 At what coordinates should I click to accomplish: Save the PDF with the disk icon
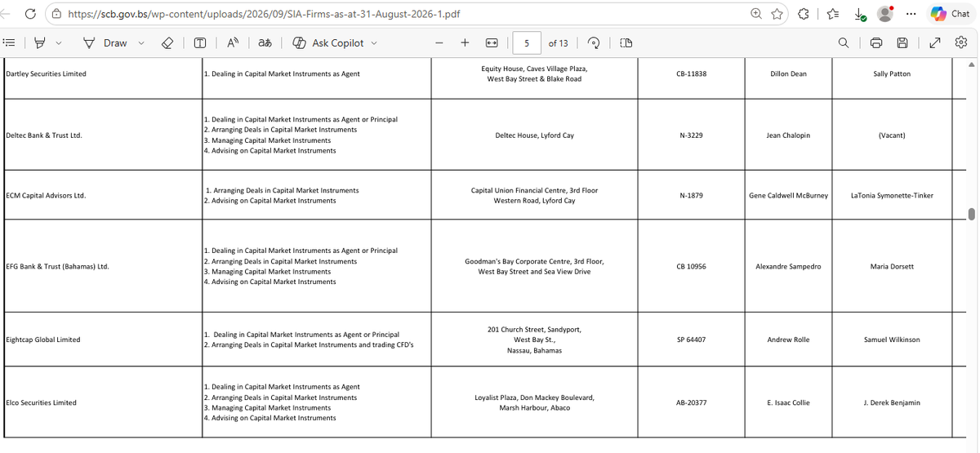[903, 43]
